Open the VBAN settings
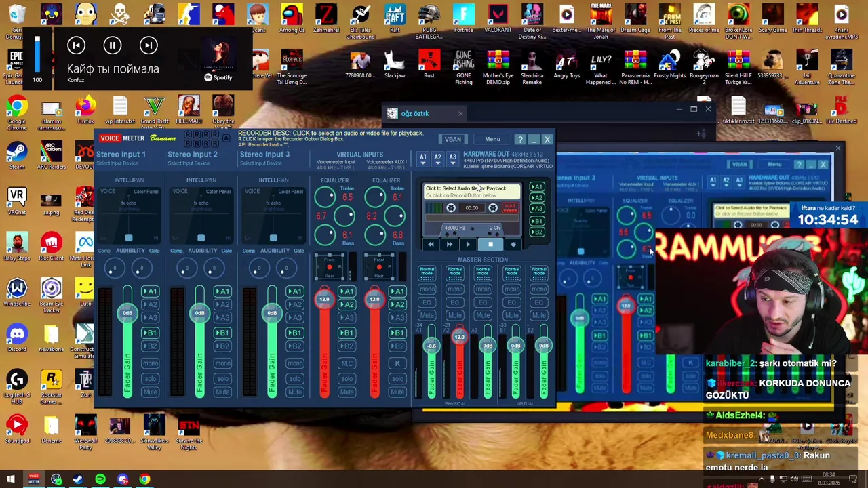 [453, 140]
